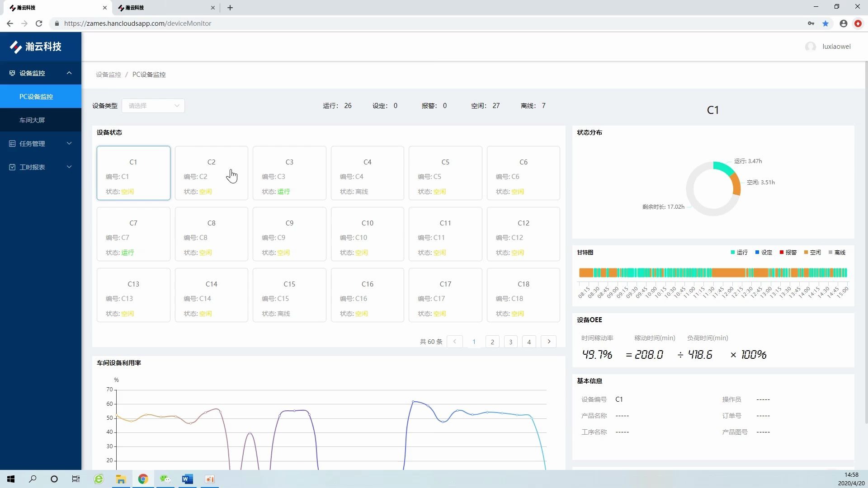The width and height of the screenshot is (868, 488).
Task: Open Windows Start menu
Action: point(11,479)
